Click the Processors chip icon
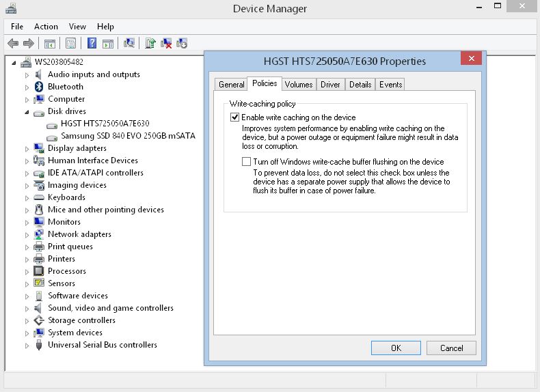 click(38, 271)
